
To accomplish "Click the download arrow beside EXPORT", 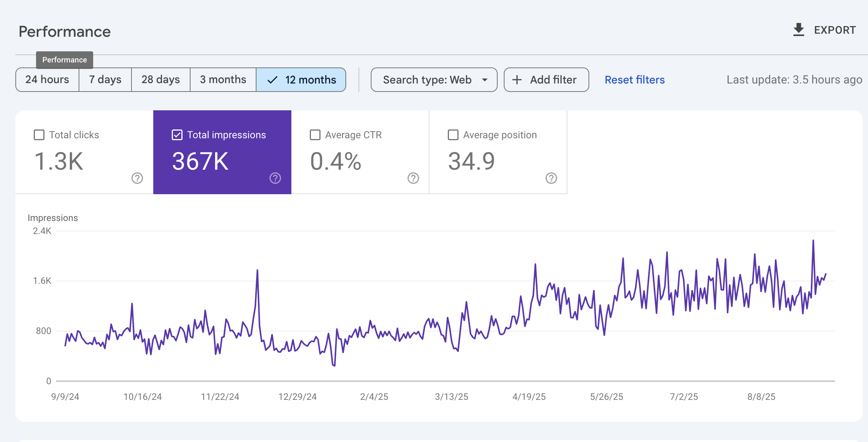I will tap(799, 29).
